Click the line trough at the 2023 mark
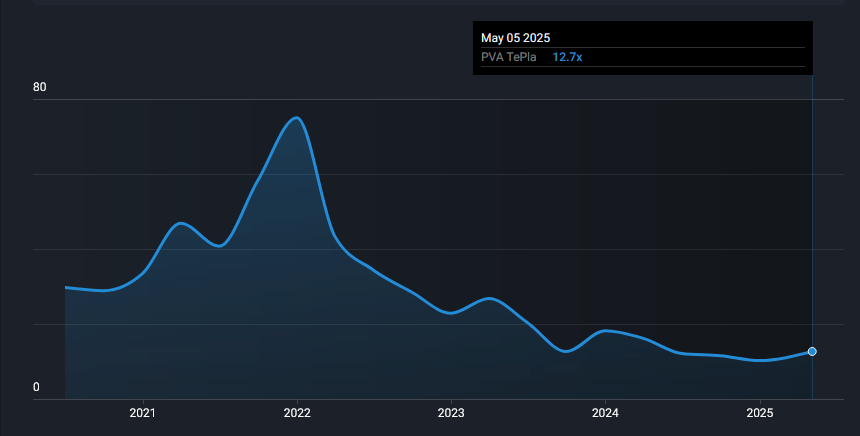 click(451, 313)
